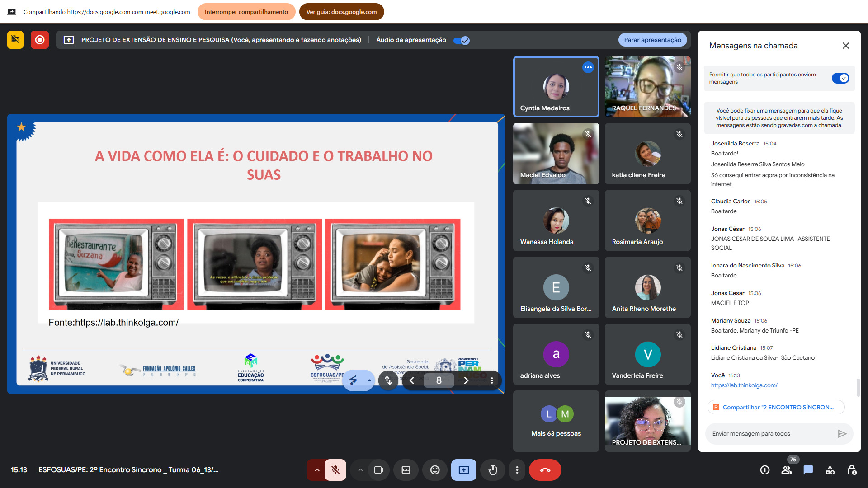Click the highlighted screen-share presenting button
Image resolution: width=868 pixels, height=488 pixels.
(464, 470)
